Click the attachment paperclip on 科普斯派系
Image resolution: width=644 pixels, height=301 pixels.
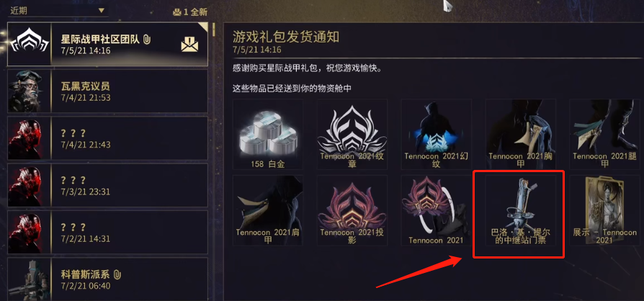coord(119,274)
